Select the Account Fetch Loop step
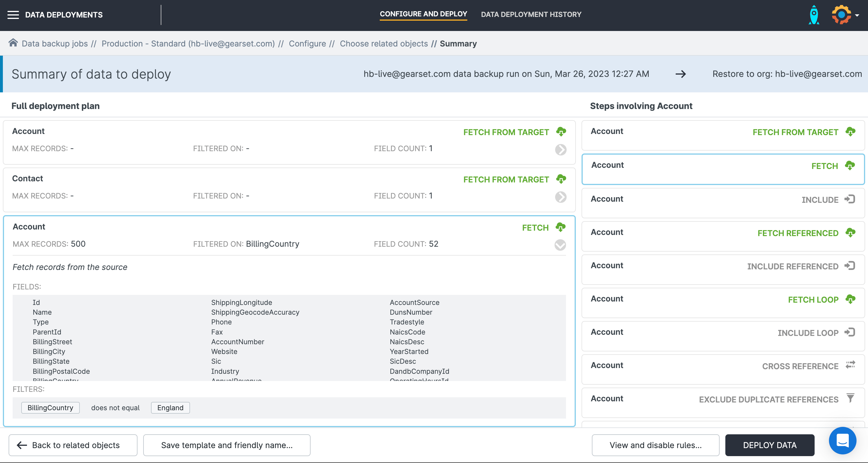 pos(723,302)
